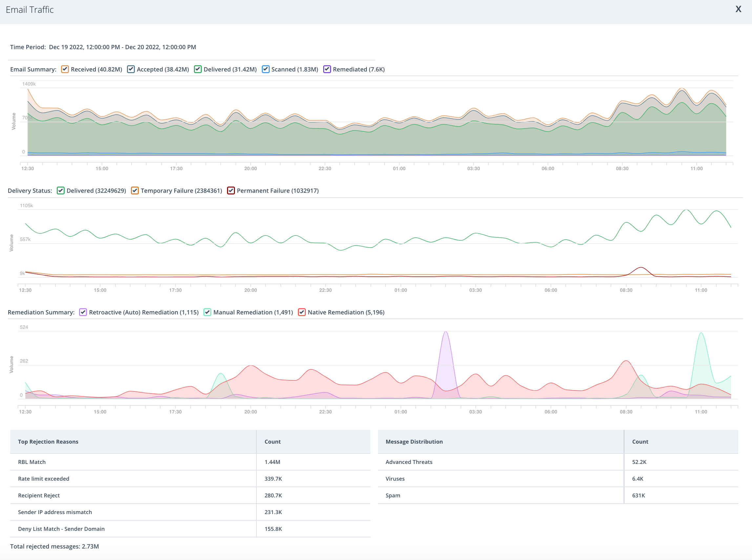Uncheck the Received (40.82M) checkbox

pos(65,69)
